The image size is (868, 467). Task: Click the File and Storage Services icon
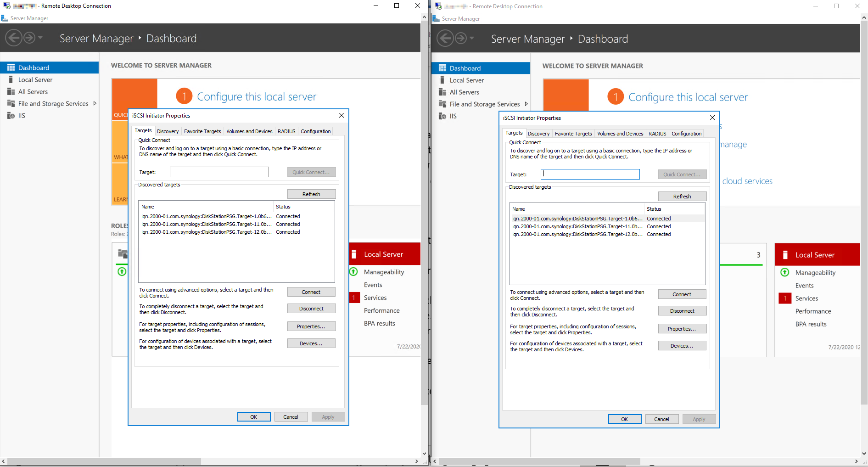coord(11,103)
